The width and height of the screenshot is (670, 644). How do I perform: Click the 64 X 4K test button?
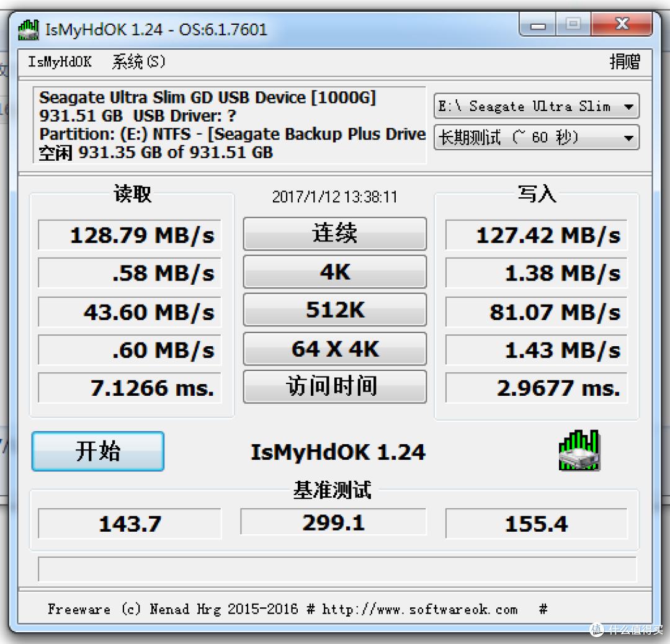point(334,349)
